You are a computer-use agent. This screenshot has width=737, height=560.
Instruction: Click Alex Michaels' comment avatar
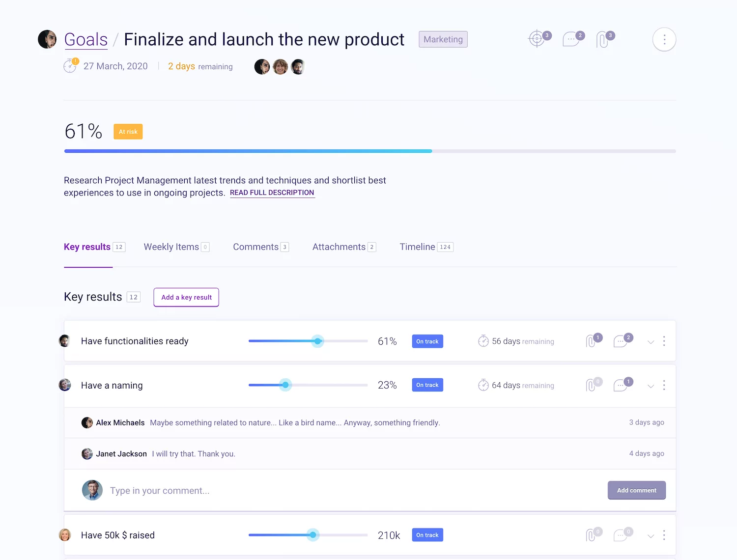[x=87, y=422]
